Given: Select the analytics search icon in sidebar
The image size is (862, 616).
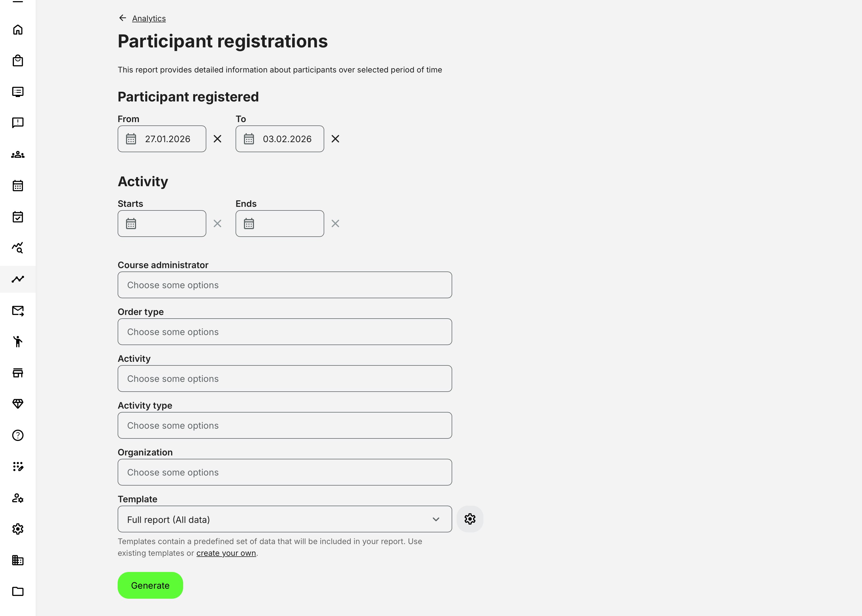Looking at the screenshot, I should (18, 248).
